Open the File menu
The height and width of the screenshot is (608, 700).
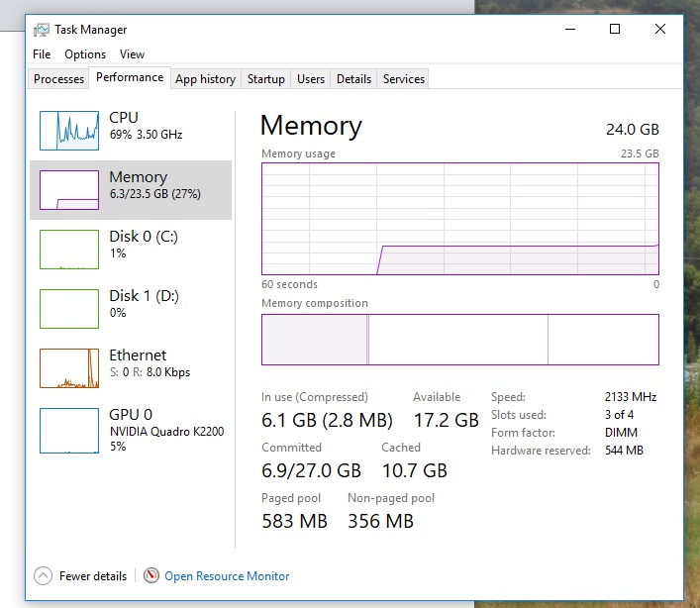(x=42, y=54)
